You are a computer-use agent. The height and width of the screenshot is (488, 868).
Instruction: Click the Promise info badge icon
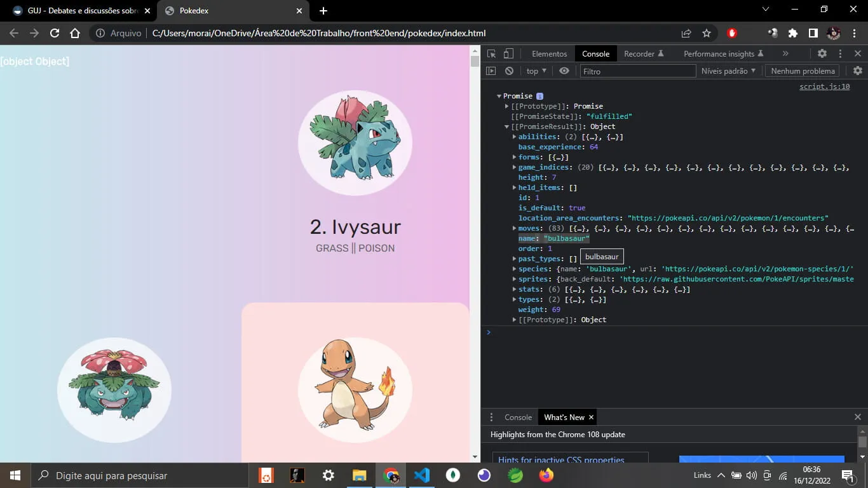(540, 96)
